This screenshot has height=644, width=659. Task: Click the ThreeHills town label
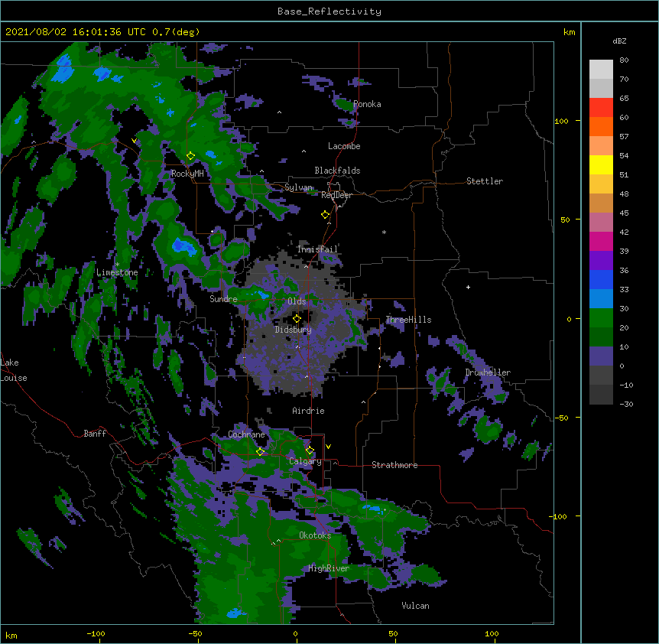point(408,320)
